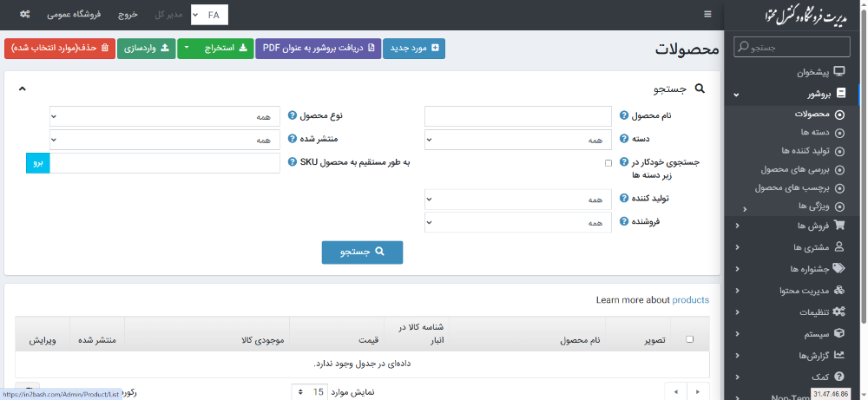The height and width of the screenshot is (400, 868).
Task: Click the help icon beside منتشر شده label
Action: (x=293, y=139)
